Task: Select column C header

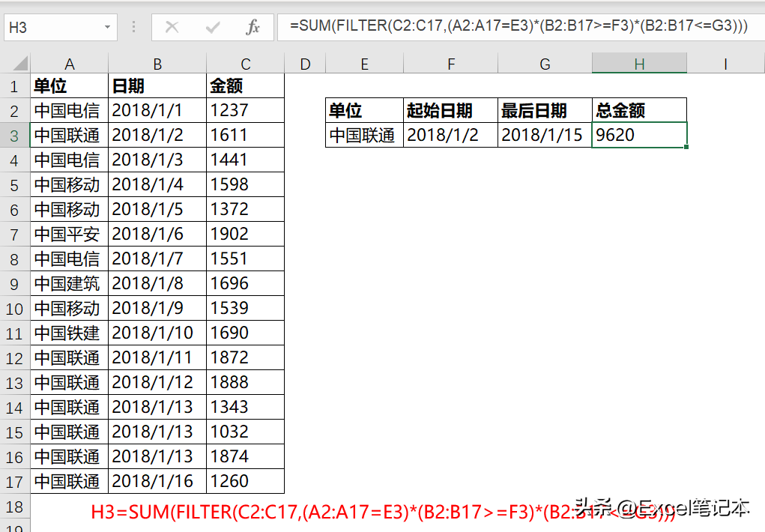Action: point(246,64)
